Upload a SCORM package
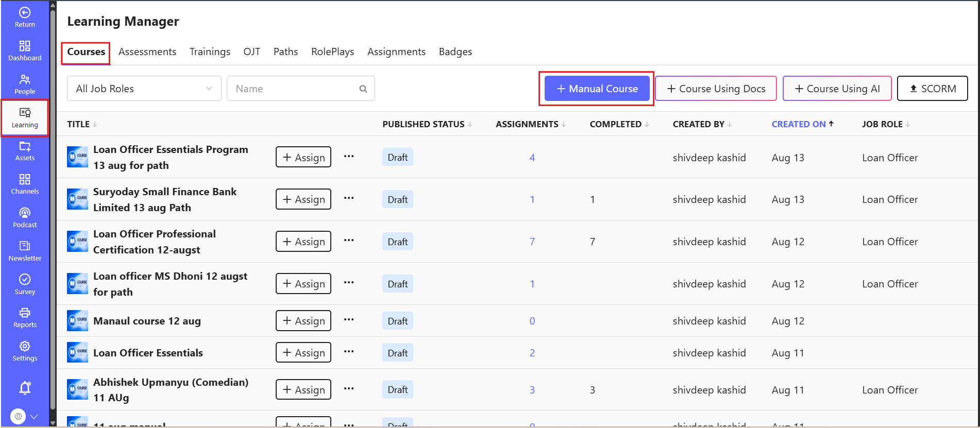The width and height of the screenshot is (980, 428). pos(933,89)
